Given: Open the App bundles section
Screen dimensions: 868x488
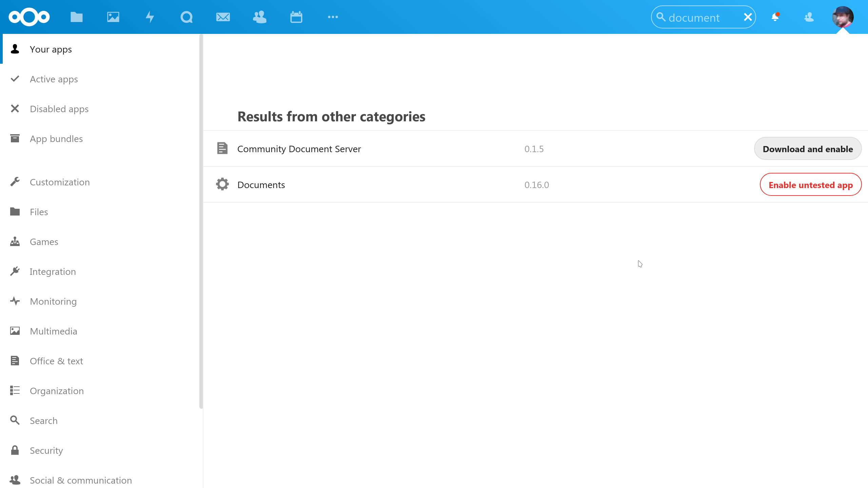Looking at the screenshot, I should [101, 139].
